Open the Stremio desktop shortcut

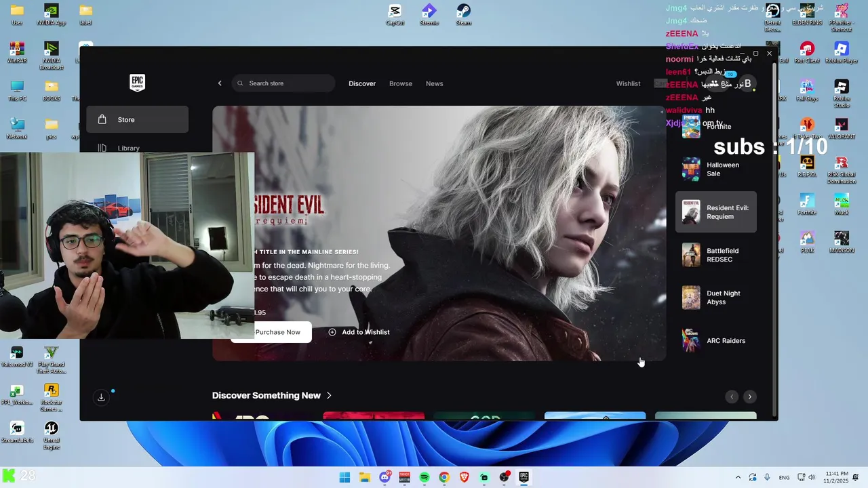(x=429, y=15)
